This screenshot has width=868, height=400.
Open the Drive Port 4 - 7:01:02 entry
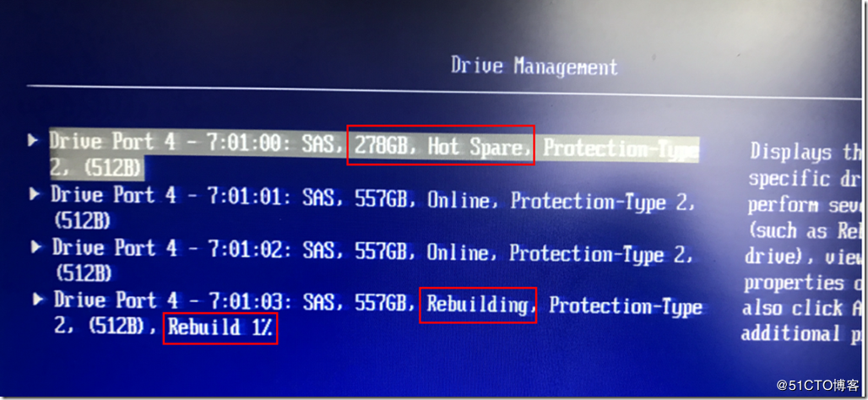click(x=374, y=261)
